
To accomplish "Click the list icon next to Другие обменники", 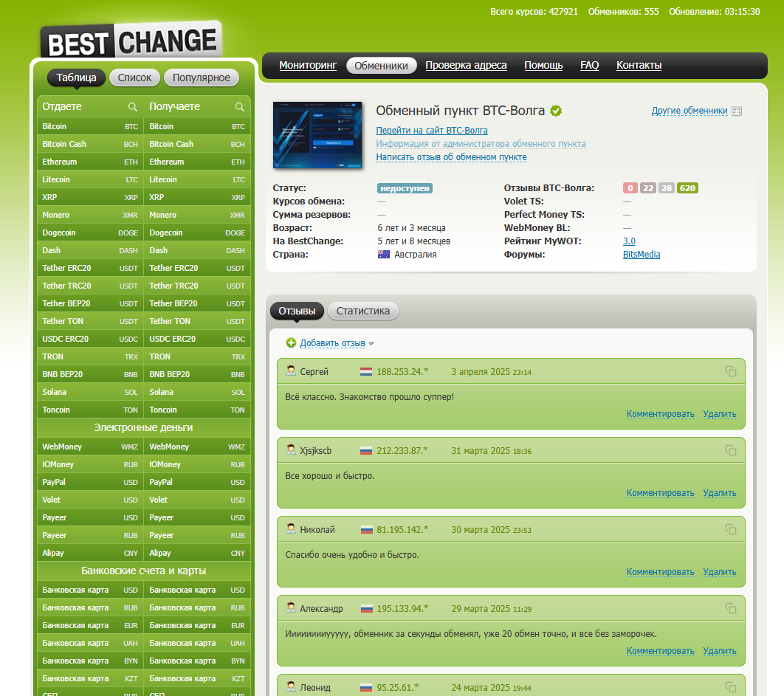I will (737, 111).
